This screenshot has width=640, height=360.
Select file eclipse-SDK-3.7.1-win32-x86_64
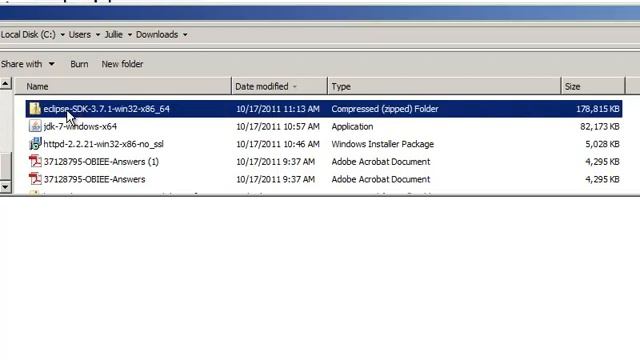pos(107,109)
